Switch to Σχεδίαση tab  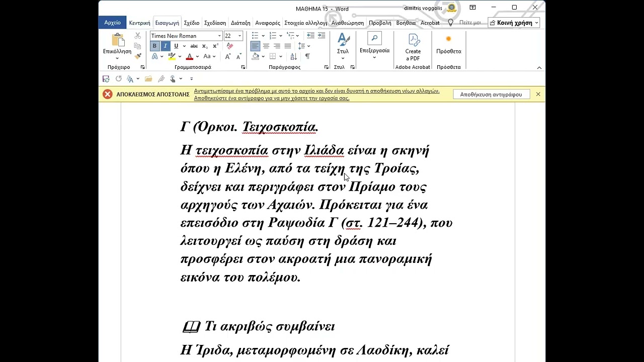215,23
